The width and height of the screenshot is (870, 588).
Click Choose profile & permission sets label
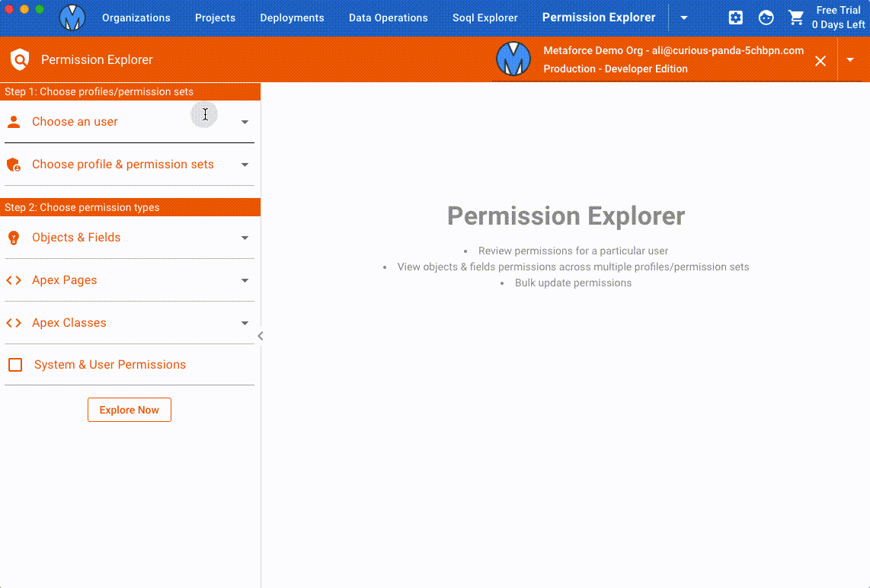click(123, 165)
